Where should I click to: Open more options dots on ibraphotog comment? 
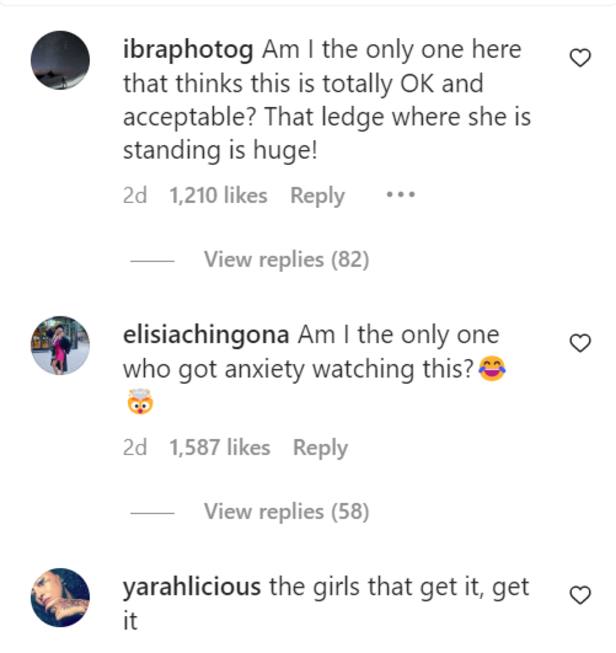(400, 195)
